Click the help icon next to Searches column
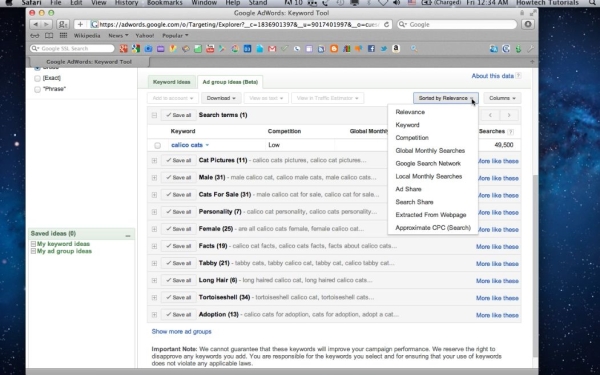This screenshot has width=600, height=375. [510, 132]
